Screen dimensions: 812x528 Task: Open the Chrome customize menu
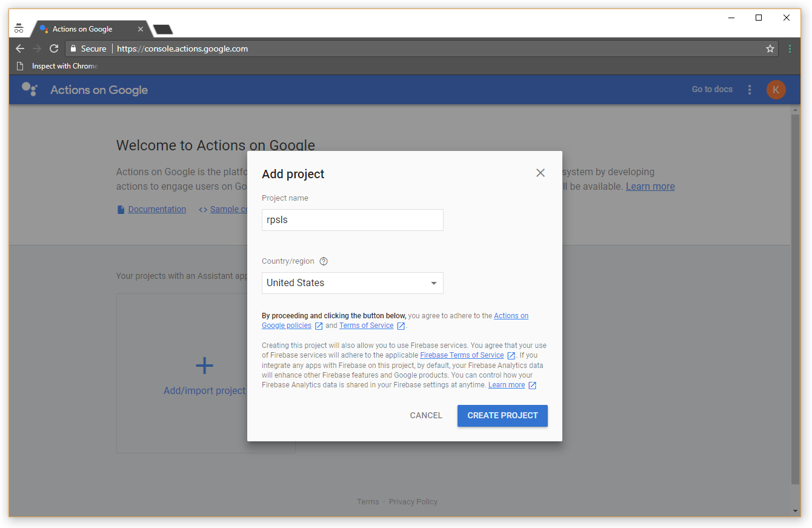pyautogui.click(x=790, y=48)
